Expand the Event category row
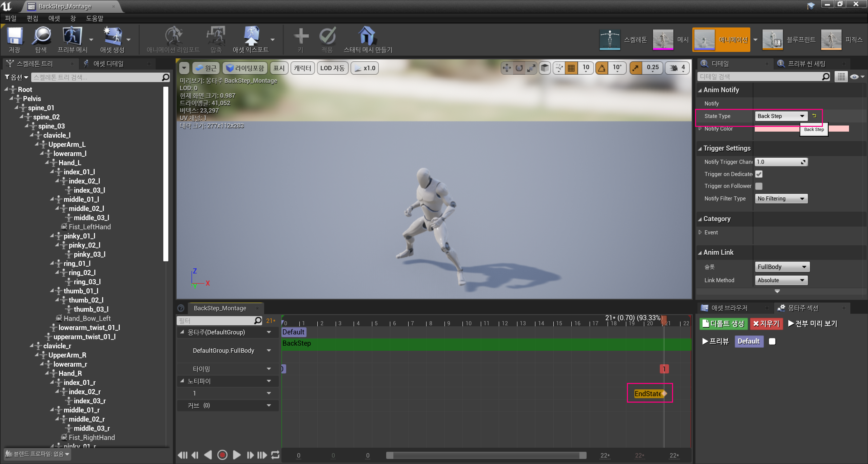Image resolution: width=868 pixels, height=464 pixels. (x=700, y=232)
